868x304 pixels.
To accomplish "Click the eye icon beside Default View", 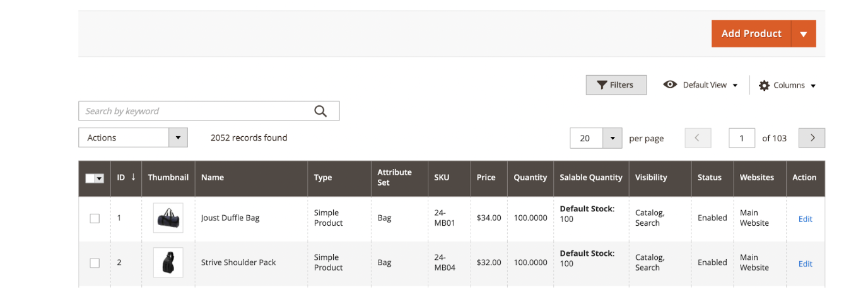I will 670,85.
